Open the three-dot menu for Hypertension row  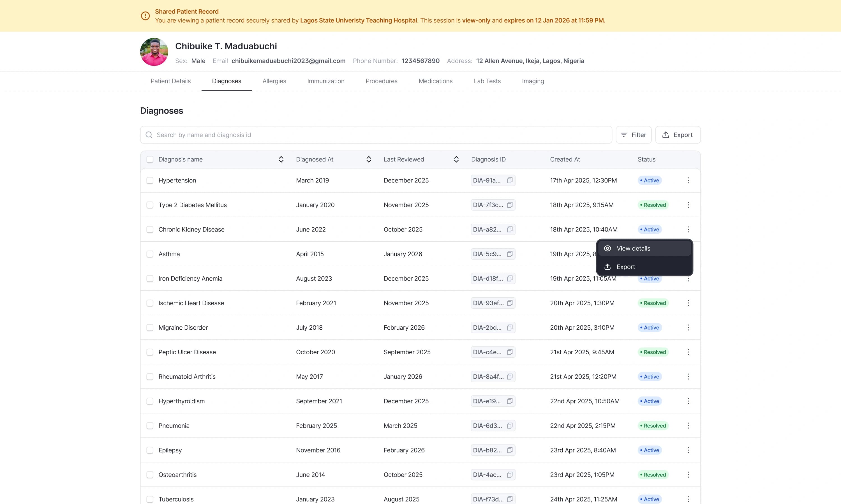point(688,180)
